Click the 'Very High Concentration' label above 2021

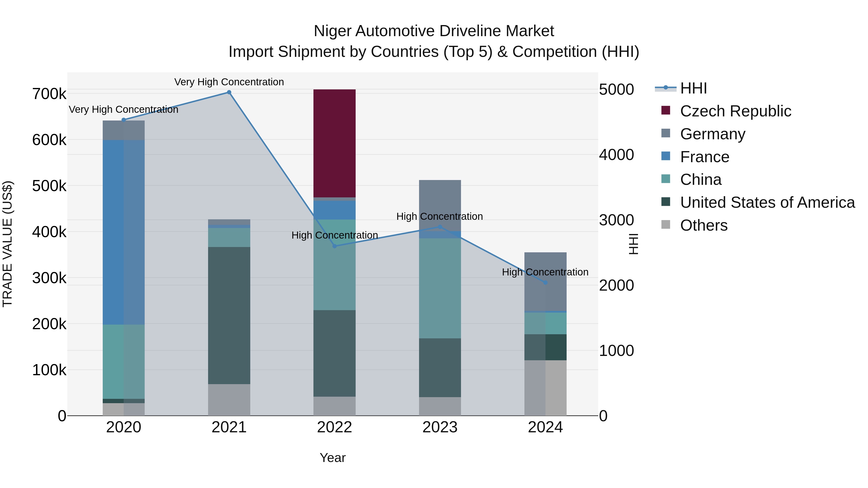pyautogui.click(x=229, y=82)
